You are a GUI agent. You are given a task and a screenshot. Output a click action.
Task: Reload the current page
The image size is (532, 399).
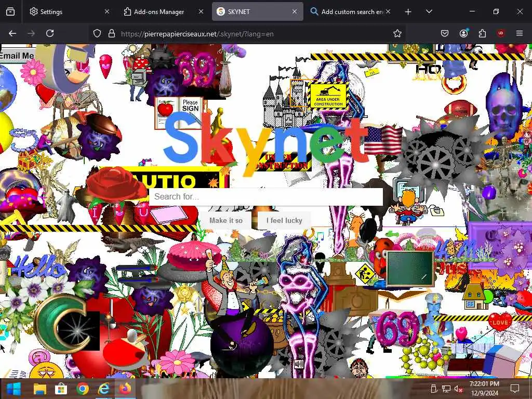pyautogui.click(x=50, y=34)
